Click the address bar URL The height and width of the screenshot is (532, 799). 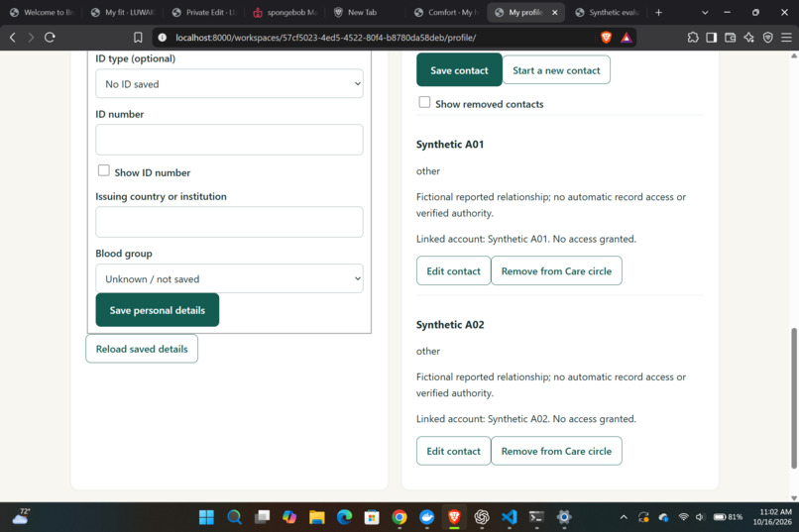(x=325, y=38)
